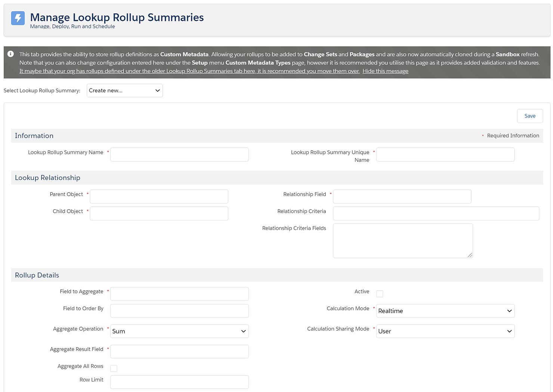Click the info icon in the message banner
Screen dimensions: 553x392
point(11,54)
